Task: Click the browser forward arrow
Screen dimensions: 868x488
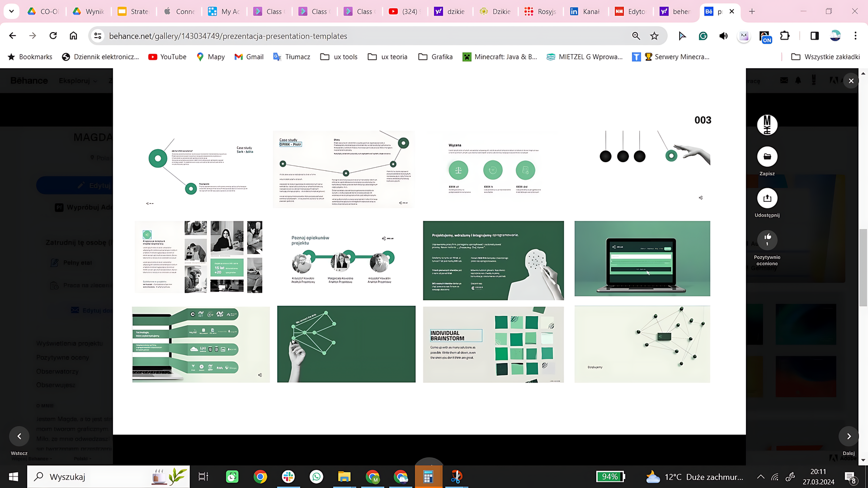Action: point(33,36)
